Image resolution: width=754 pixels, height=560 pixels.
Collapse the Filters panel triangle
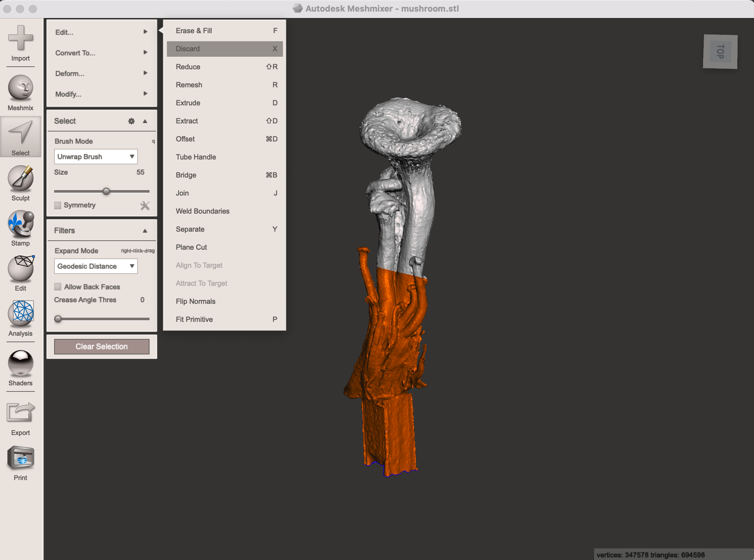[x=145, y=230]
